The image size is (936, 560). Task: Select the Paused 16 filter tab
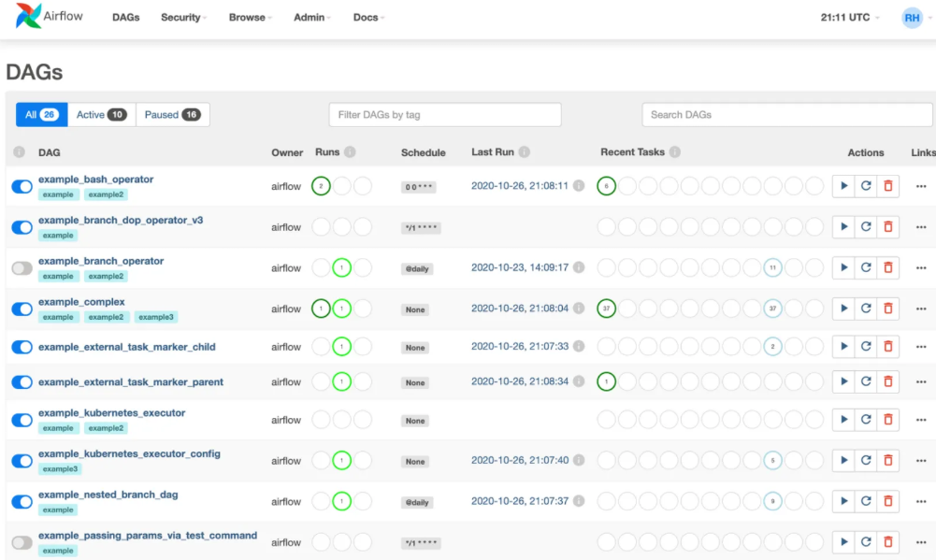(172, 115)
